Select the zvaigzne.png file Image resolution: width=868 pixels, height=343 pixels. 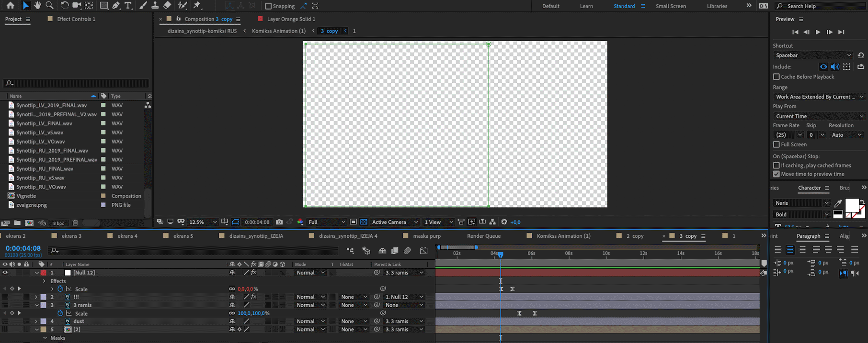pos(32,205)
